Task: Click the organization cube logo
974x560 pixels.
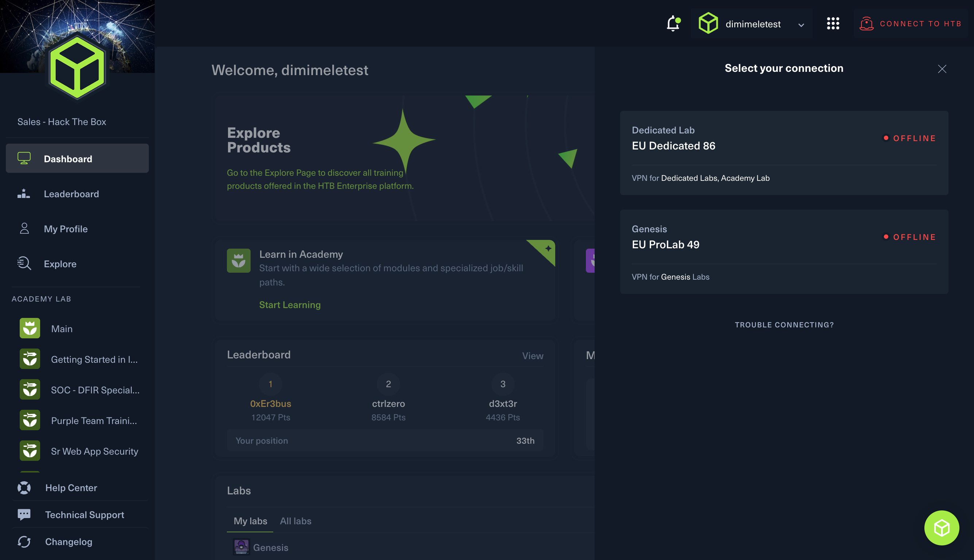Action: [x=77, y=68]
